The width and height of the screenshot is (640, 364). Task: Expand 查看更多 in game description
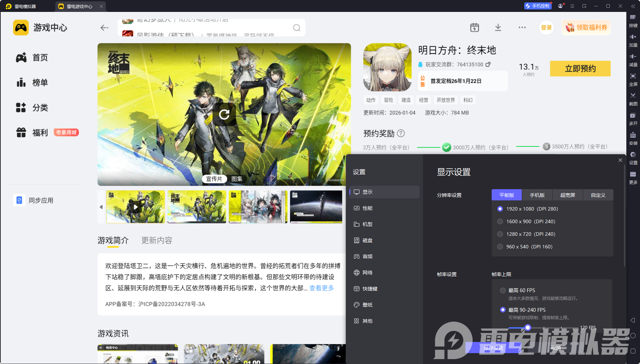(x=321, y=288)
